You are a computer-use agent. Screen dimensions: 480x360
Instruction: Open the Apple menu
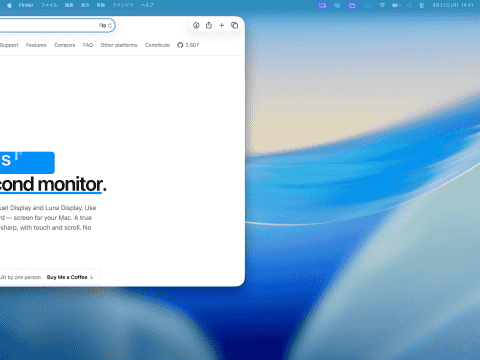(x=9, y=5)
